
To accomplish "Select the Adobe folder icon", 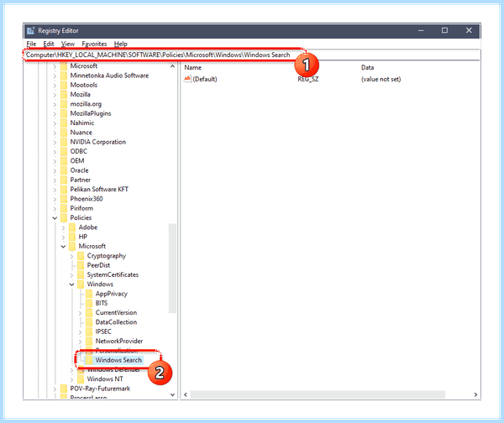I will point(72,227).
